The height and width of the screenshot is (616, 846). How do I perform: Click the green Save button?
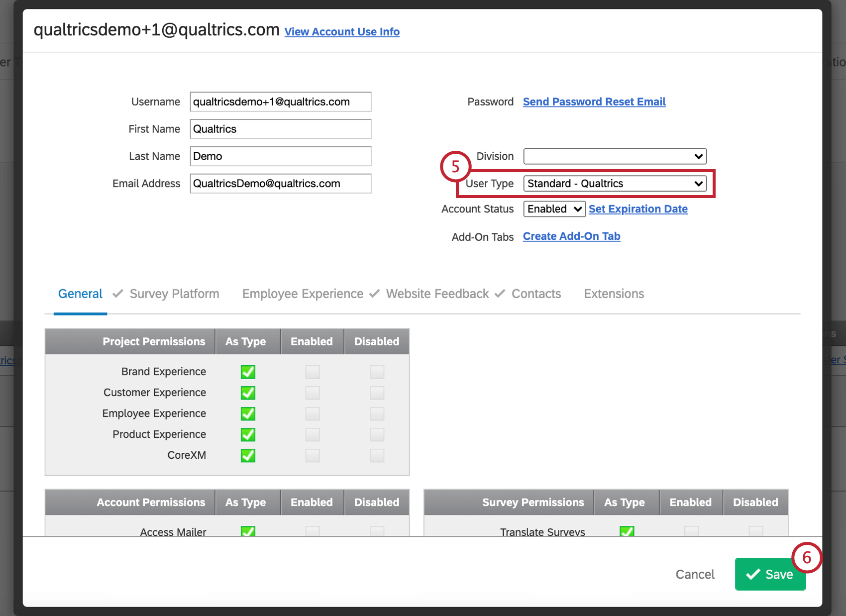click(770, 574)
